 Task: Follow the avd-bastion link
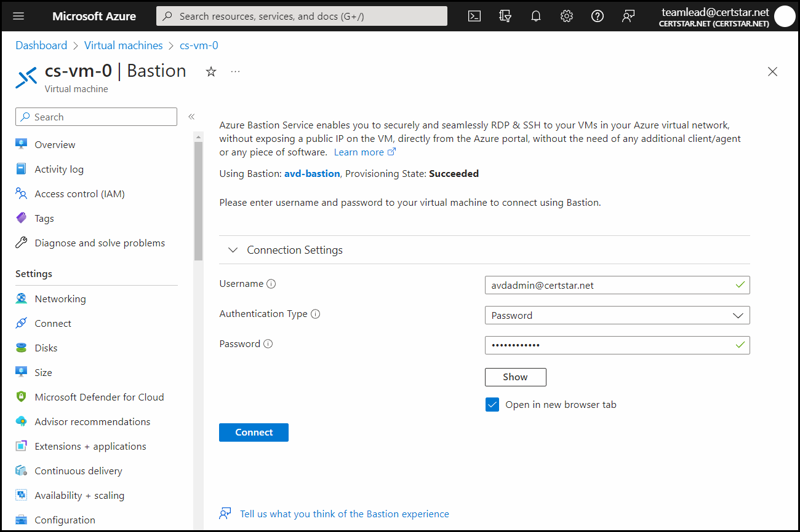(312, 174)
